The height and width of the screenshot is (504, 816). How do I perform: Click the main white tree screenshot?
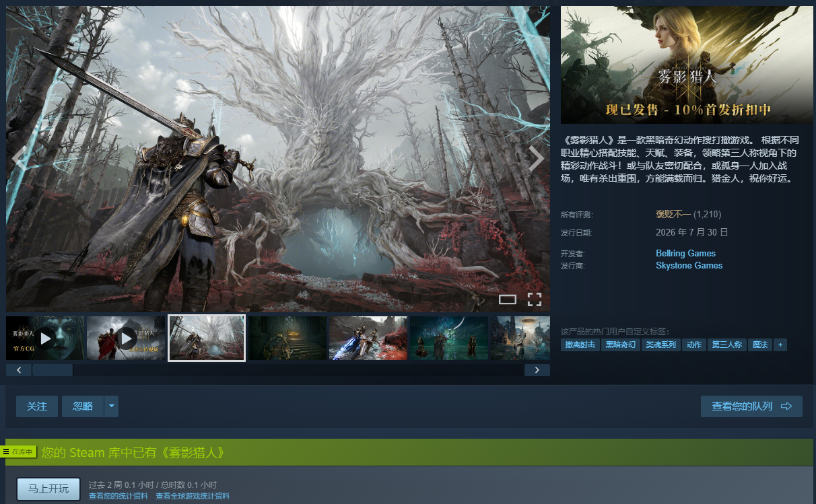click(278, 159)
